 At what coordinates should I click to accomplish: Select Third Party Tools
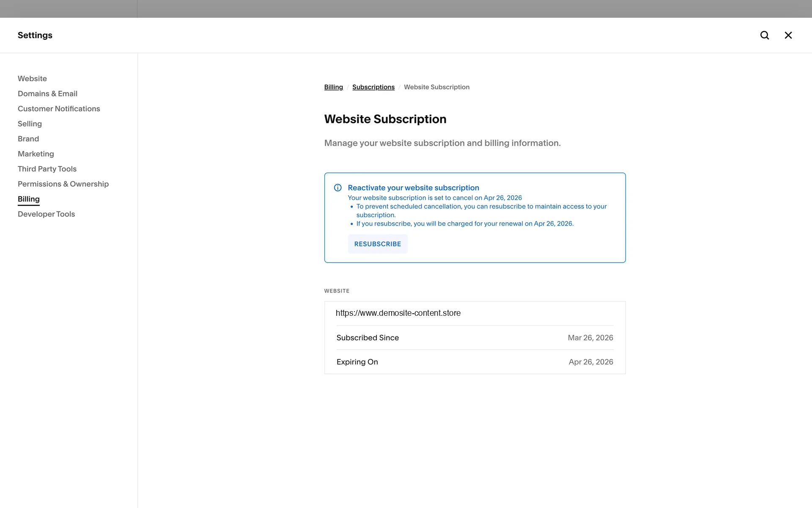47,169
